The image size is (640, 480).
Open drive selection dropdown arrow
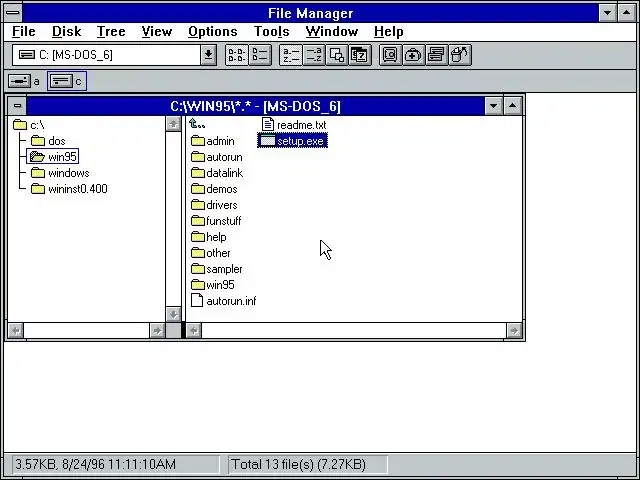[208, 55]
